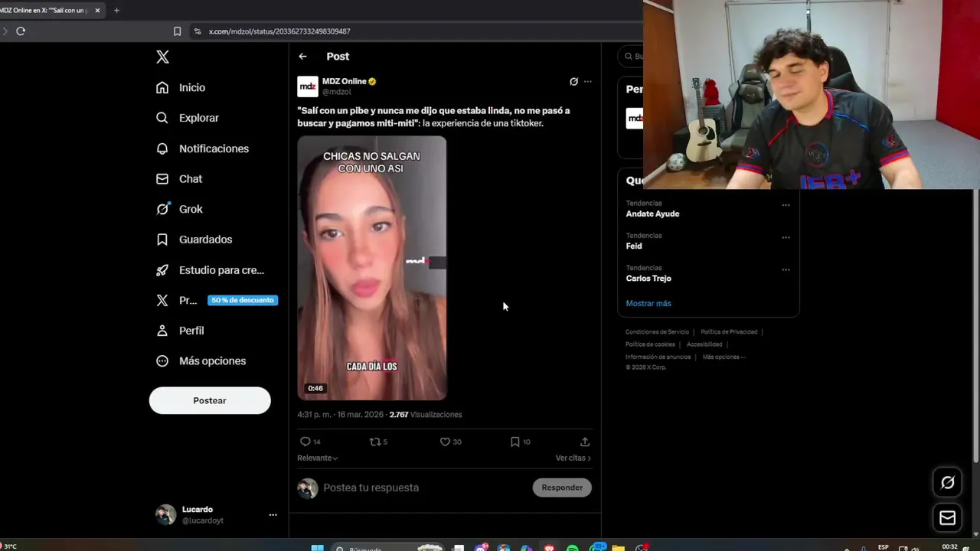Image resolution: width=980 pixels, height=551 pixels.
Task: Open Política de Privacidad footer link
Action: 729,332
